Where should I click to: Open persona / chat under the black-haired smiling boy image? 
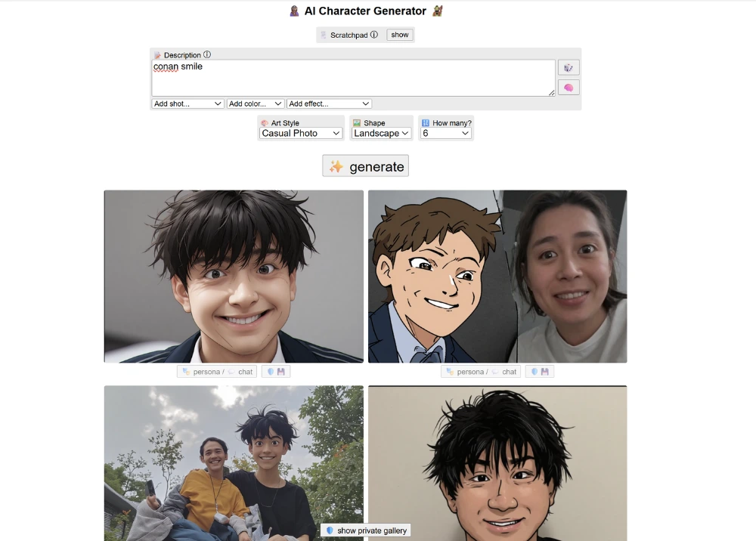(x=217, y=372)
